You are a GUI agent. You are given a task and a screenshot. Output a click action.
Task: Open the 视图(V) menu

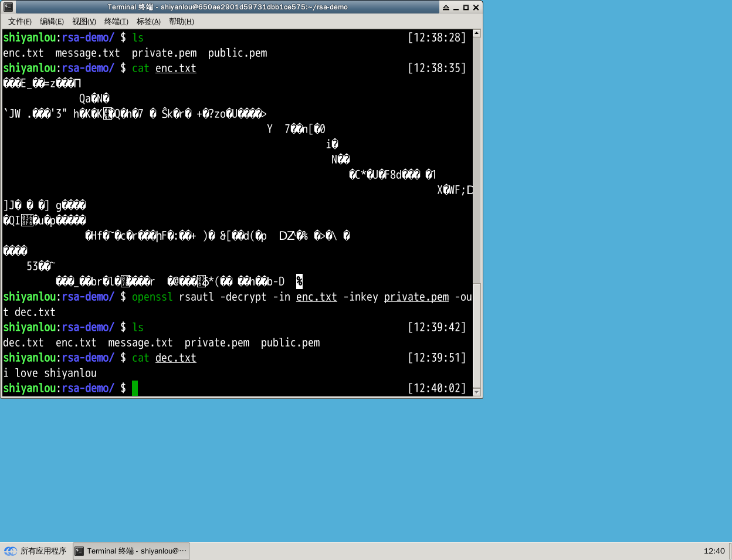coord(84,22)
